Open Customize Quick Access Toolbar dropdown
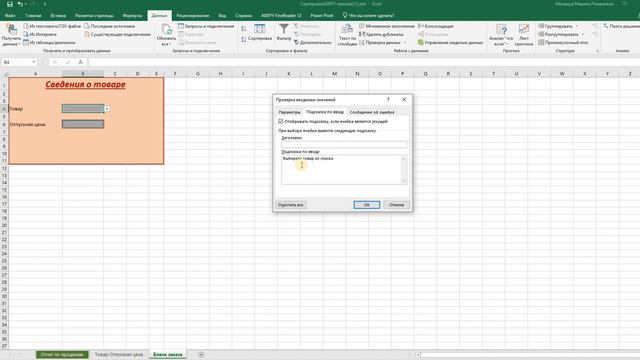 click(x=44, y=4)
